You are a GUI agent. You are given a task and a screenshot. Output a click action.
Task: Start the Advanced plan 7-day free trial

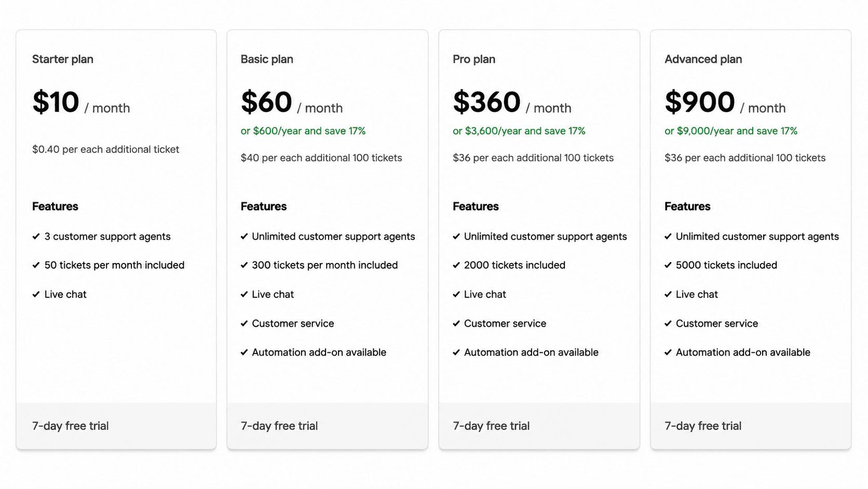click(703, 426)
